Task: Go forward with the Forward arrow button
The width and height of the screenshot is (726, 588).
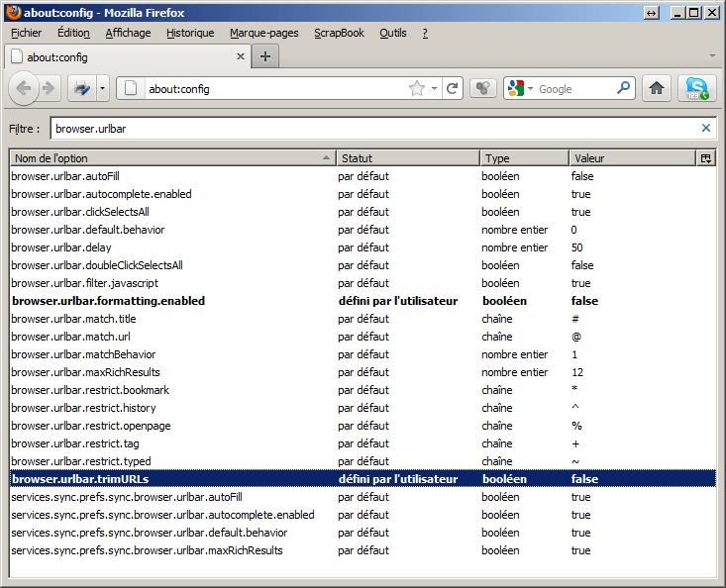Action: 49,88
